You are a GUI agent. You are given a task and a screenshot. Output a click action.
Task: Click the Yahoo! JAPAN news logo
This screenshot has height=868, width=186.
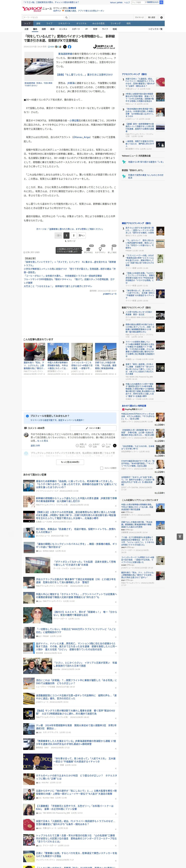(x=37, y=9)
